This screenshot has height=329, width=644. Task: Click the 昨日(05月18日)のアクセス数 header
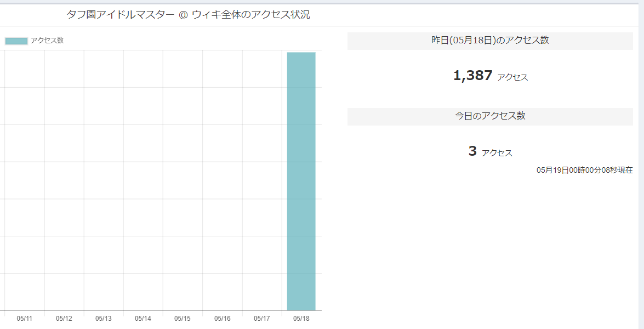point(490,41)
